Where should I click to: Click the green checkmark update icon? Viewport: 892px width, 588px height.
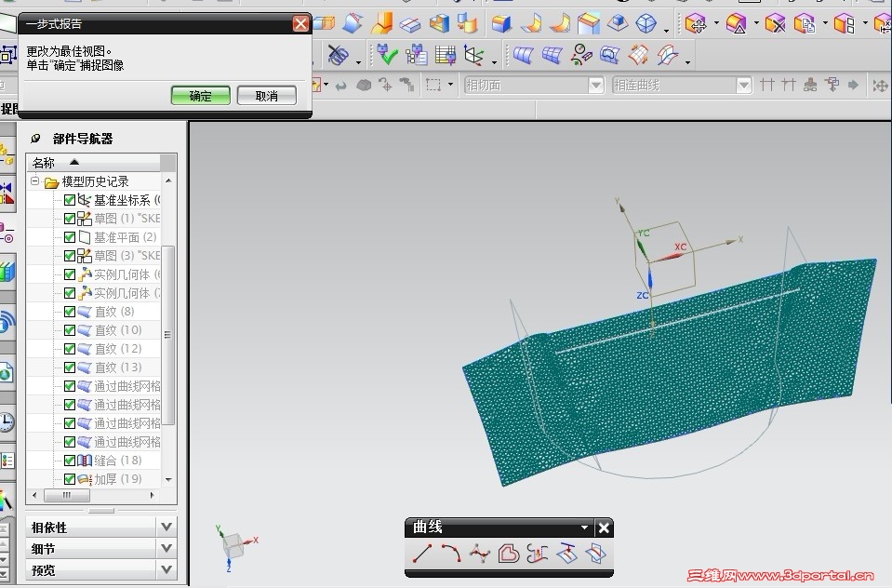click(388, 55)
